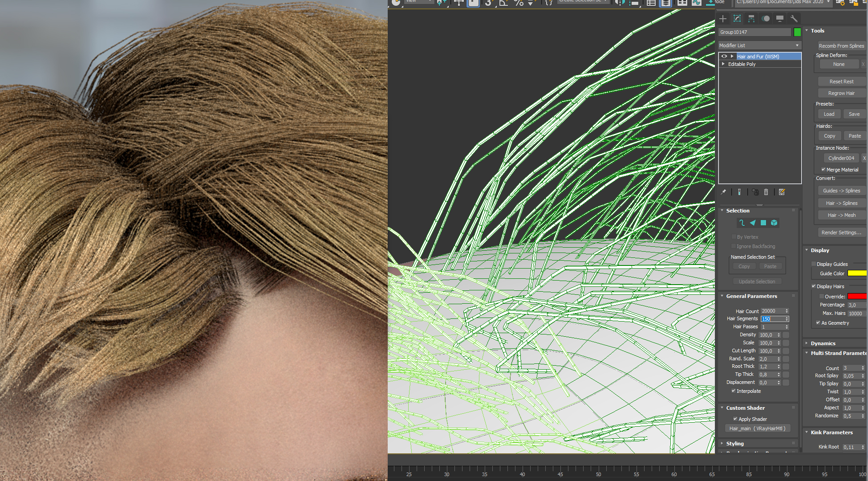
Task: Click the Mirror tool icon
Action: (619, 3)
